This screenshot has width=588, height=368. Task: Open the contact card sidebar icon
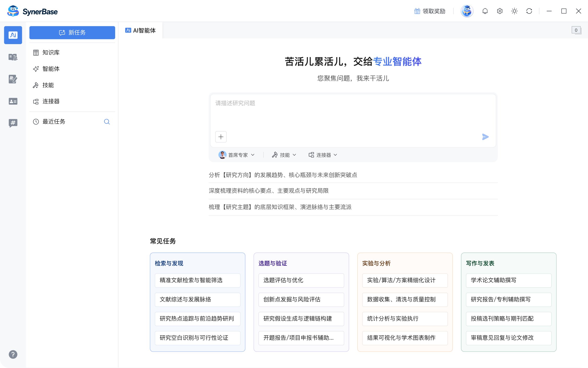click(13, 101)
